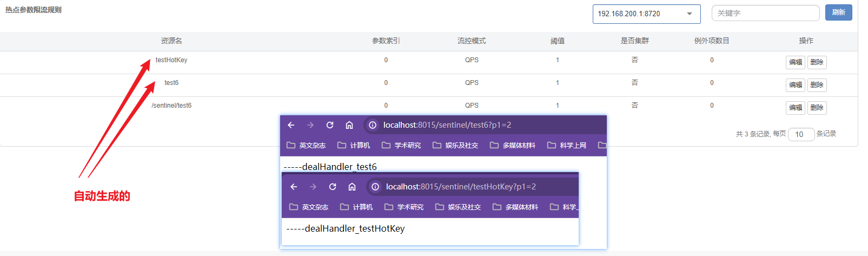Click the forward arrow in the test6 browser
Screen dimensions: 868x256
click(310, 125)
